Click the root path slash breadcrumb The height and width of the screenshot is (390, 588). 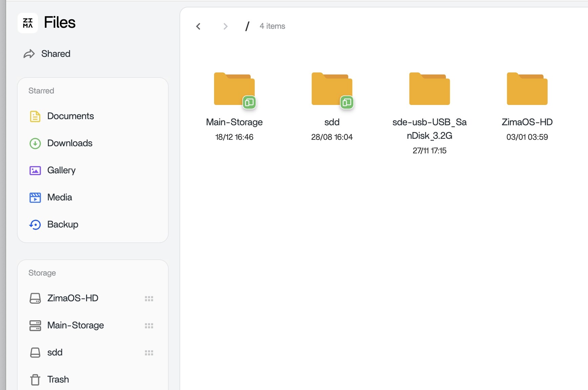coord(247,26)
